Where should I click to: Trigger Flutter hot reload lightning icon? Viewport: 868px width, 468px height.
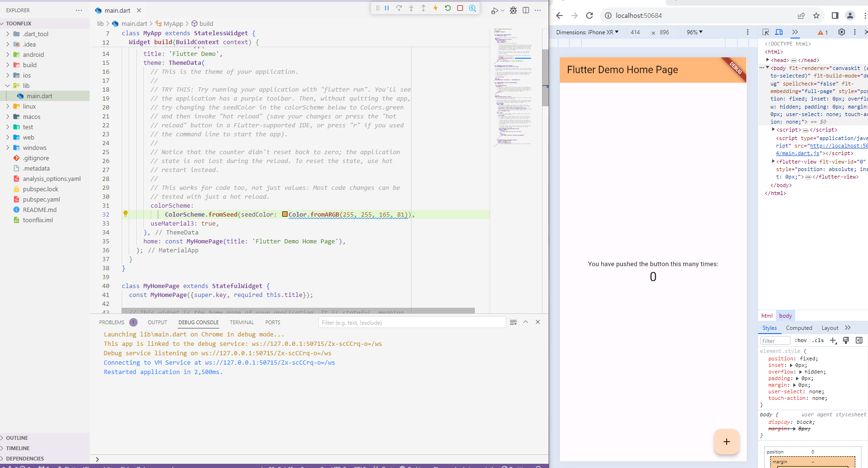pos(435,8)
